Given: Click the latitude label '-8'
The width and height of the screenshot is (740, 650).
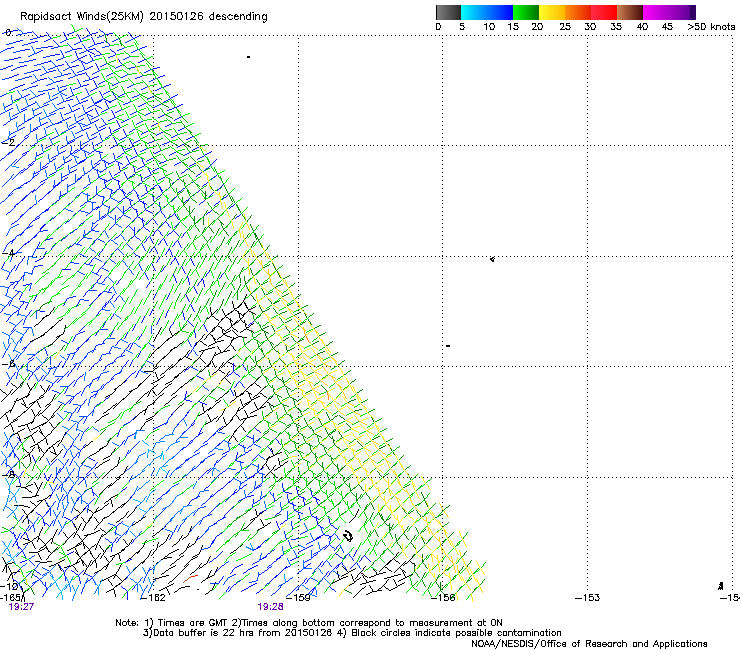Looking at the screenshot, I should click(x=8, y=474).
